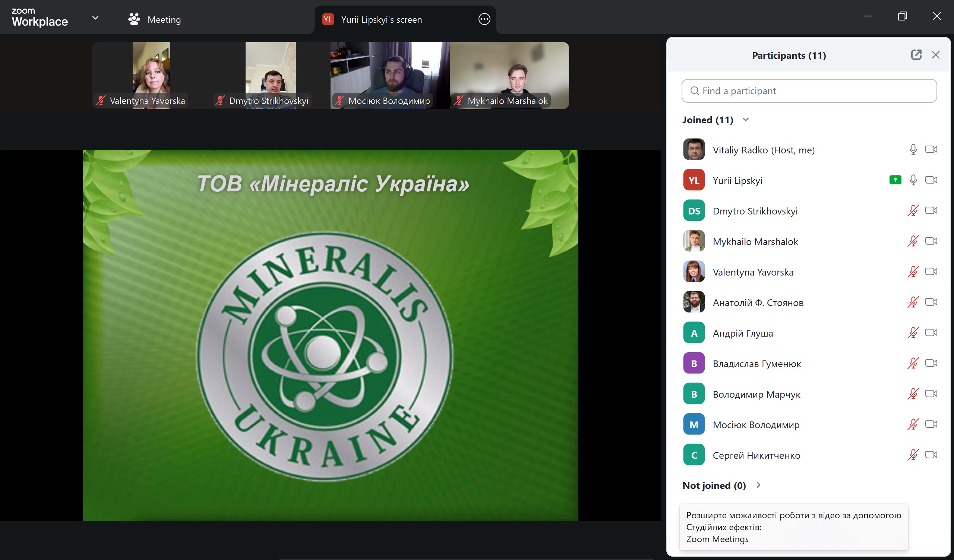Open the Zoom Workplace dropdown arrow
The width and height of the screenshot is (954, 560).
click(95, 18)
